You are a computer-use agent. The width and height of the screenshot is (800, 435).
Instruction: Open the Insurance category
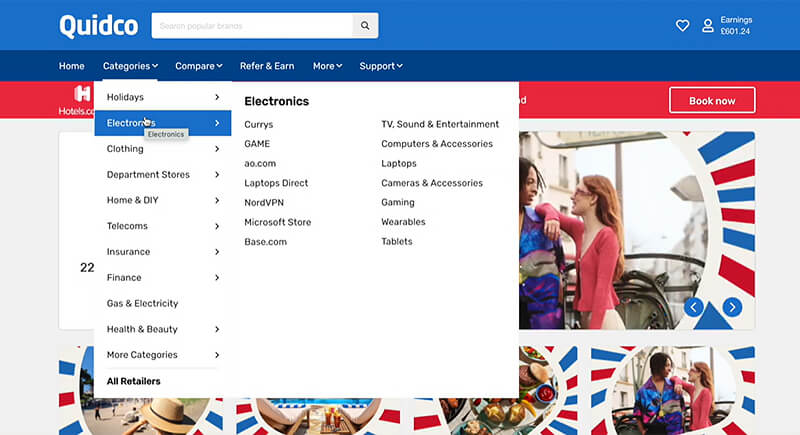tap(163, 252)
